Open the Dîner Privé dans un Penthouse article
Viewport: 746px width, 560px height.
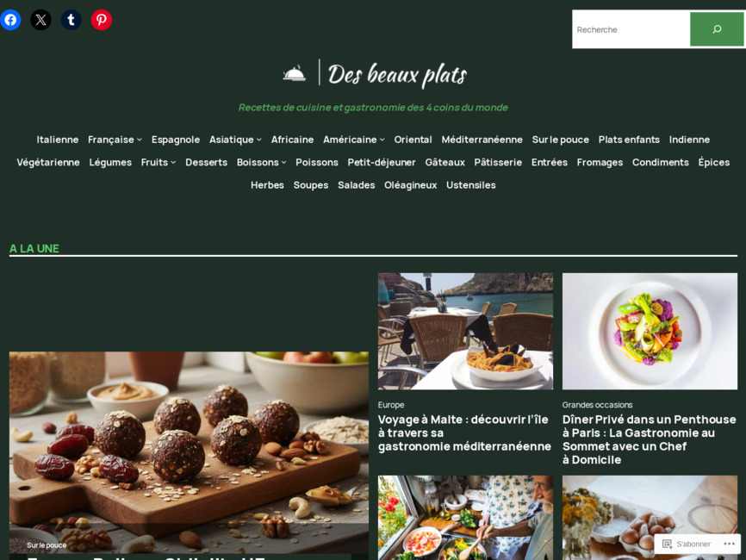[x=649, y=439]
